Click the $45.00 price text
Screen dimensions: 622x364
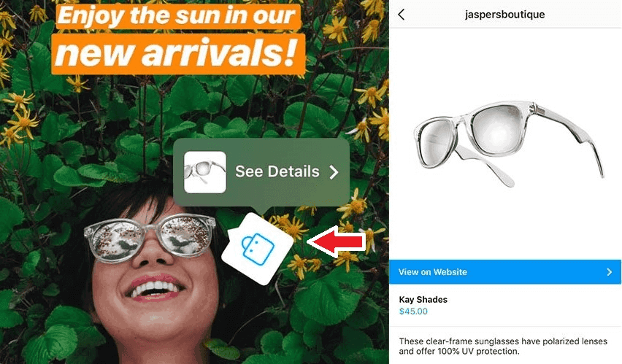pyautogui.click(x=413, y=311)
